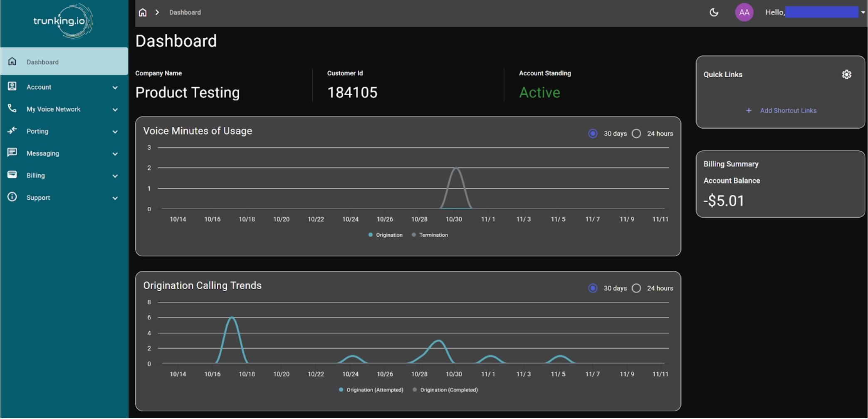This screenshot has height=419, width=868.
Task: Open the Dashboard sidebar item
Action: point(42,62)
